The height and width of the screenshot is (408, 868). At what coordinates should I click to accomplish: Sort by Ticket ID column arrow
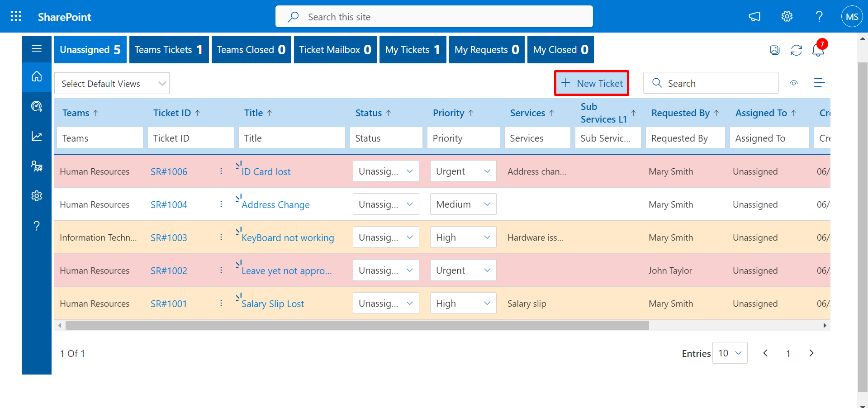(x=198, y=113)
